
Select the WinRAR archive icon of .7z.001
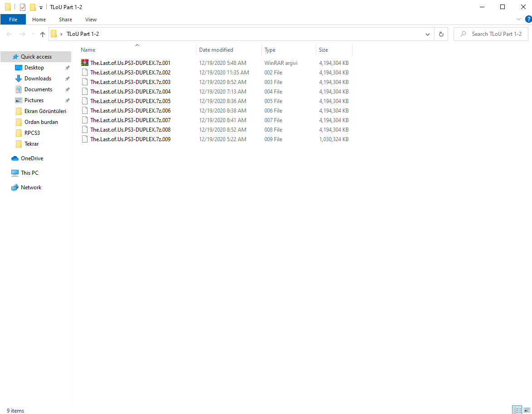click(85, 63)
